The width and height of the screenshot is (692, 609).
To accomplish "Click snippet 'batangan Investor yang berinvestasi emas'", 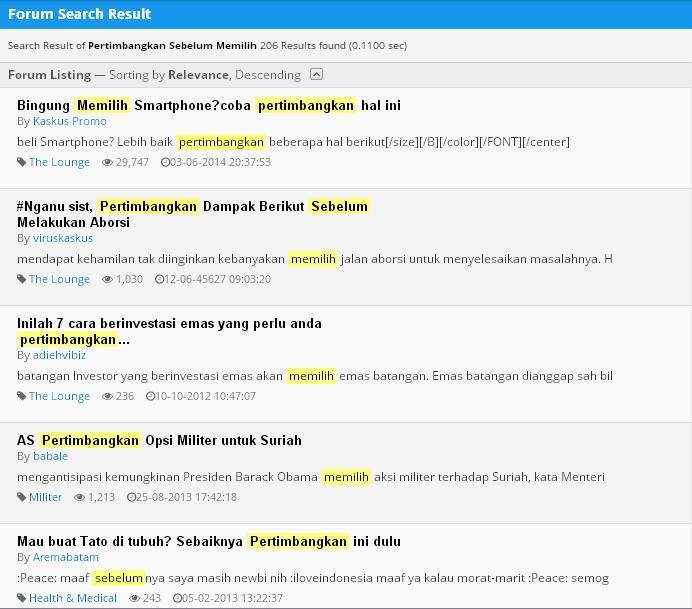I will 315,376.
